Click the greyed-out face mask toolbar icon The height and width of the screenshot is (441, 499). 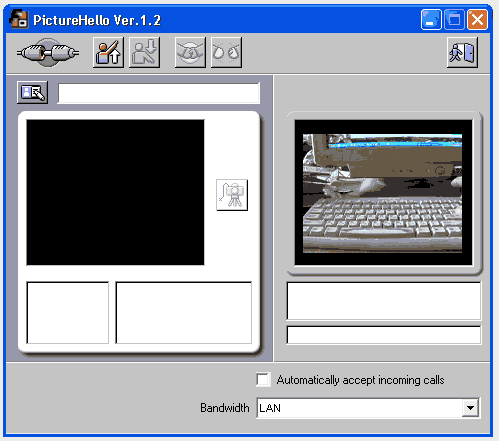(x=190, y=53)
